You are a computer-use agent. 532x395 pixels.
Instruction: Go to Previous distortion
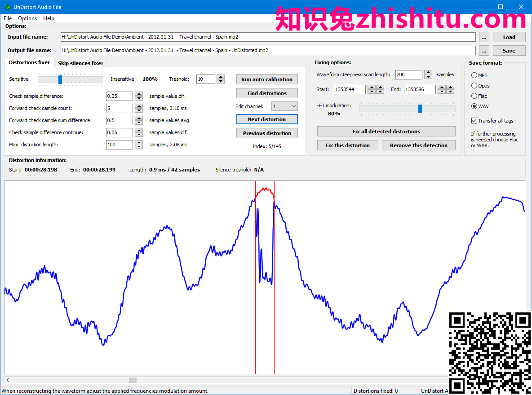click(x=267, y=133)
